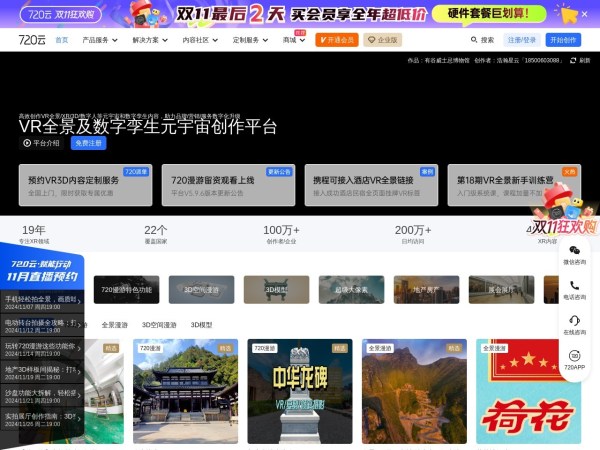This screenshot has height=450, width=600.
Task: Switch to the 3D空间漫游 filter tab
Action: click(x=159, y=325)
